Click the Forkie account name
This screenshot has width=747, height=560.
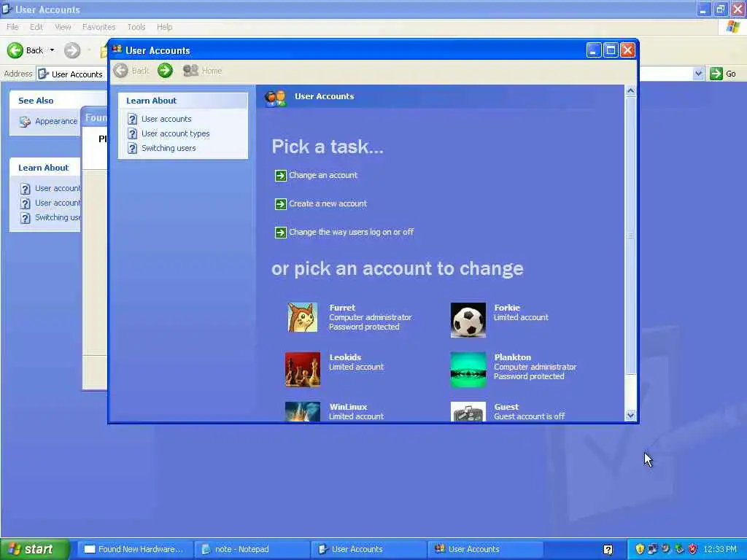(507, 308)
